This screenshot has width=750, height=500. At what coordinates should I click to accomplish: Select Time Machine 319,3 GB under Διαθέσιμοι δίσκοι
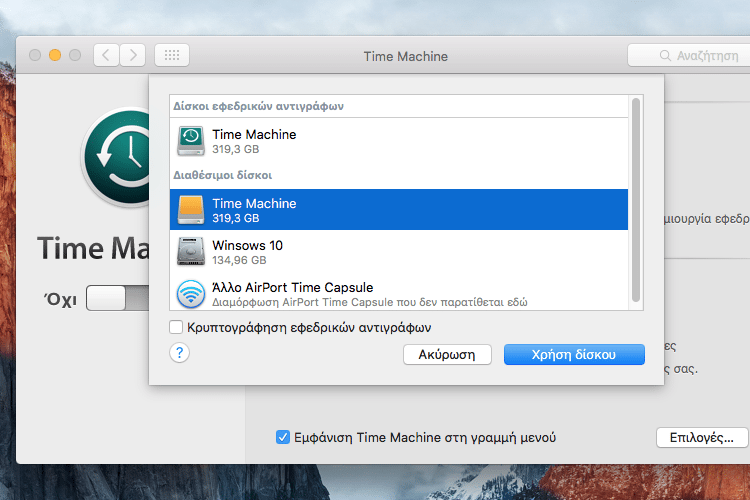click(x=399, y=210)
